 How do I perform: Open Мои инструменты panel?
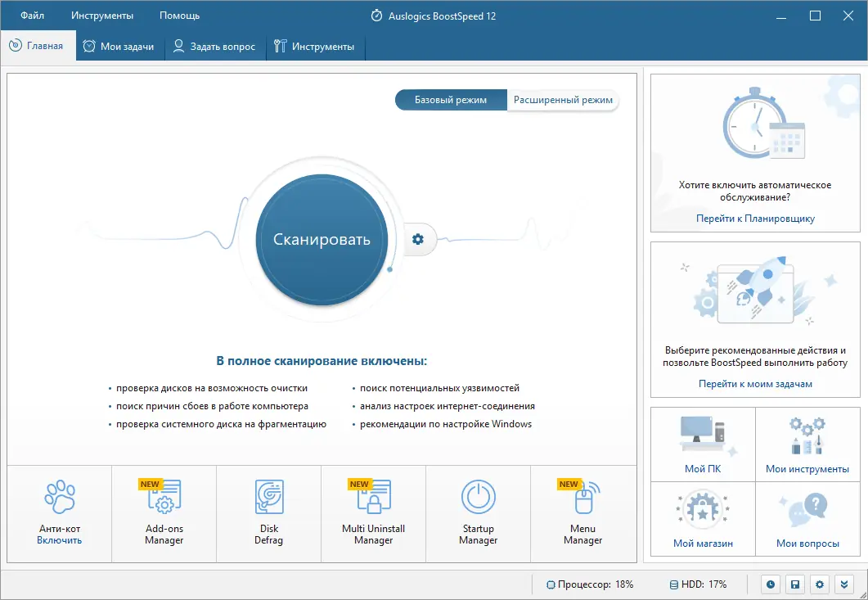point(807,444)
